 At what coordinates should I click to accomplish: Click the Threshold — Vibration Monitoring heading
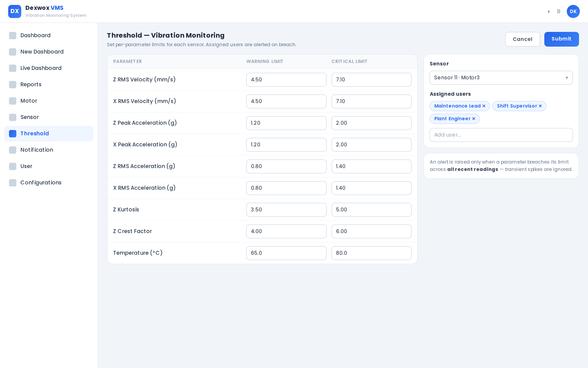[166, 36]
